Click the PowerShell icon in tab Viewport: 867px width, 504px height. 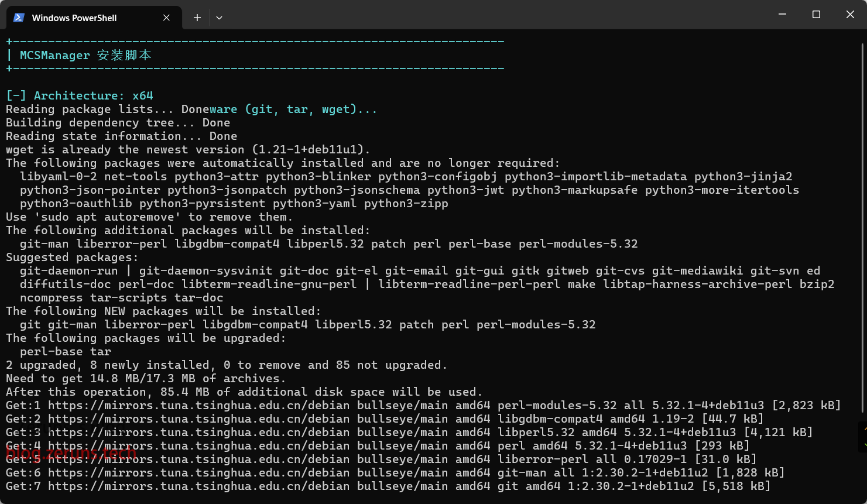click(x=19, y=18)
